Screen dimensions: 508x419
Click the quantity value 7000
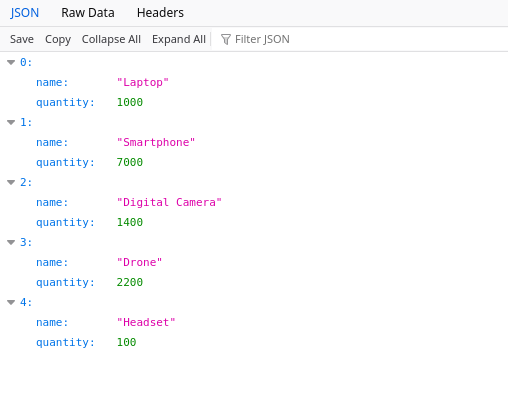tap(130, 162)
